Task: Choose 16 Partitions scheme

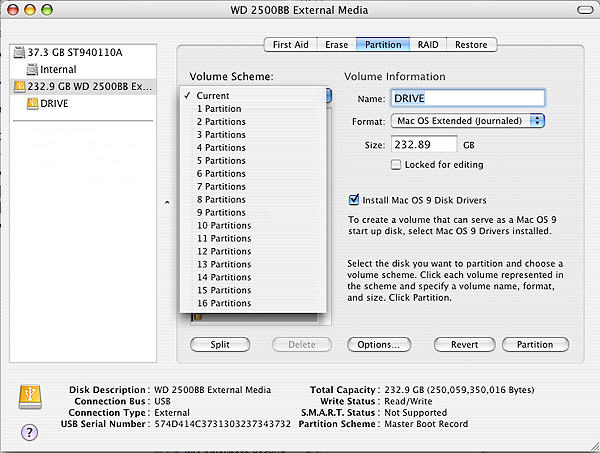Action: [x=253, y=303]
